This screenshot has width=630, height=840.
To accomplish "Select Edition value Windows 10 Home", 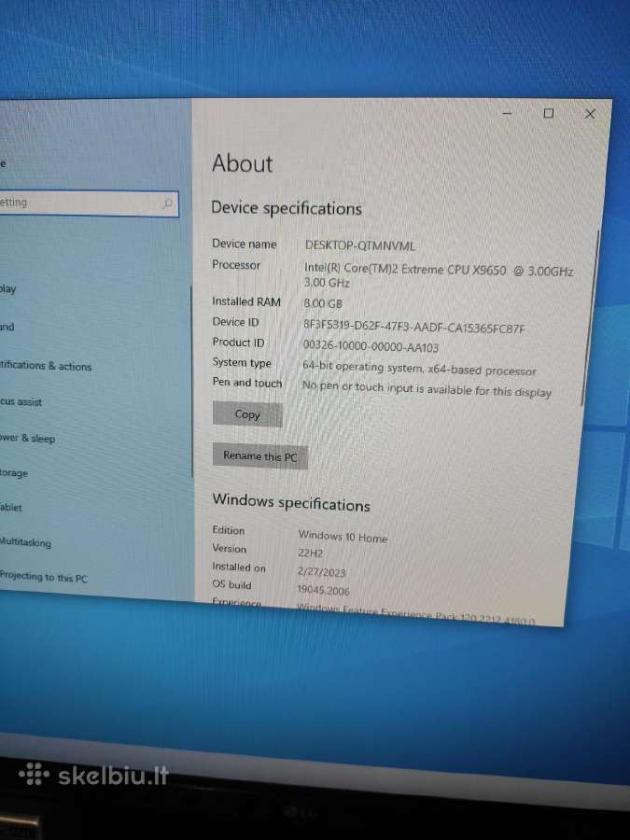I will [343, 537].
